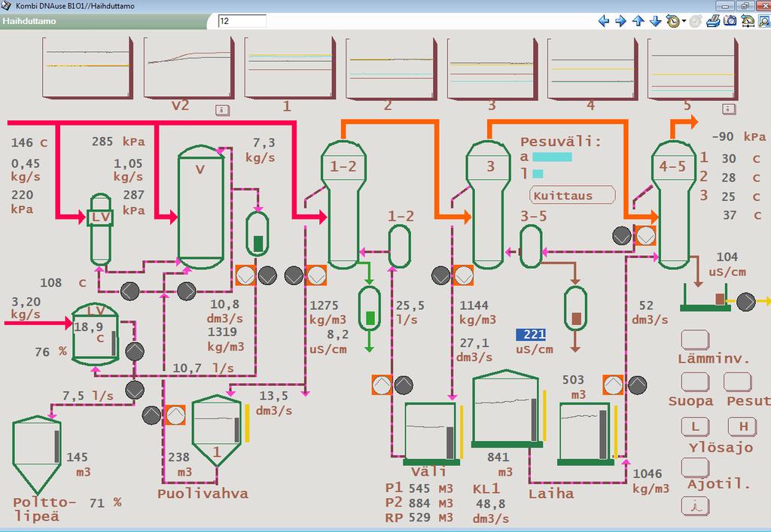Select the outlet pump with yellow arrow
Image resolution: width=771 pixels, height=532 pixels.
[746, 302]
